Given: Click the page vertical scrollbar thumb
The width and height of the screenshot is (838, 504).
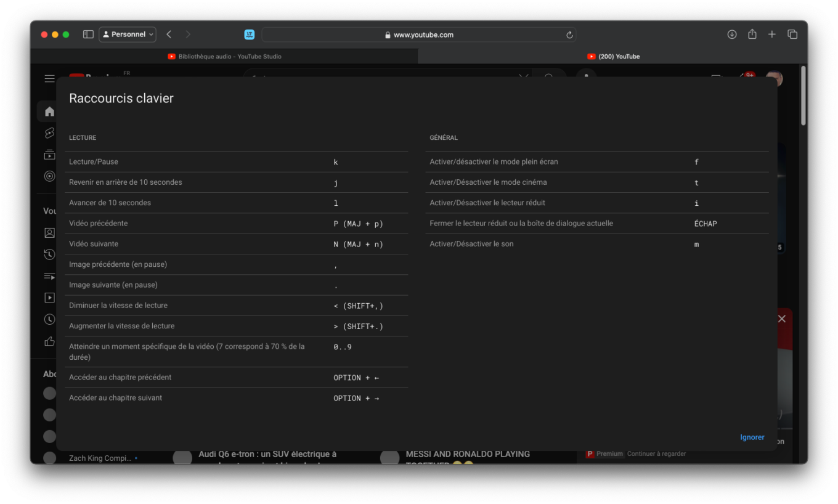Looking at the screenshot, I should pos(803,96).
